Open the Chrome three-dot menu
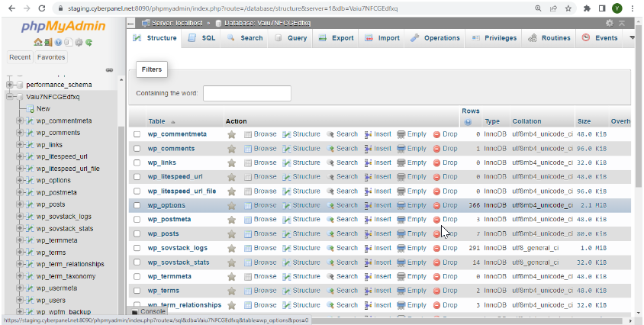 pyautogui.click(x=631, y=8)
